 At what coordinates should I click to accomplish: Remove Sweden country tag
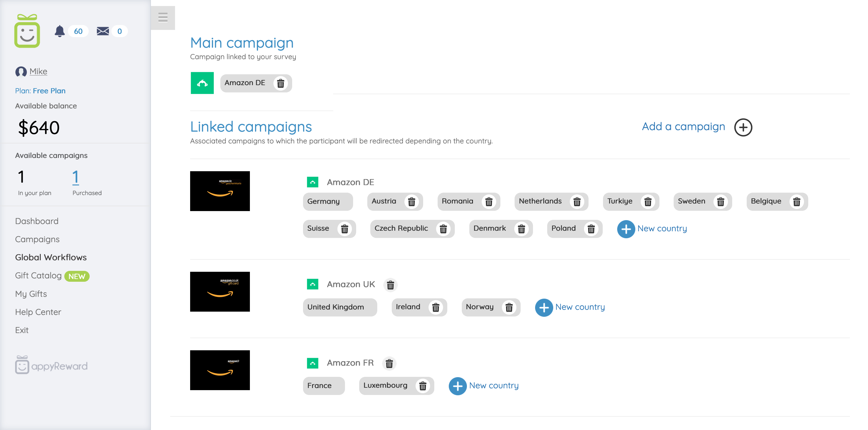click(x=720, y=202)
